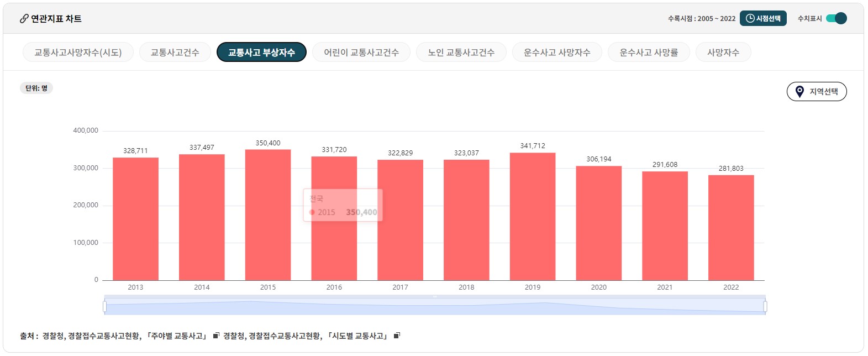This screenshot has width=868, height=356.
Task: Select the 노인 교통사고건수 tab
Action: pyautogui.click(x=461, y=53)
